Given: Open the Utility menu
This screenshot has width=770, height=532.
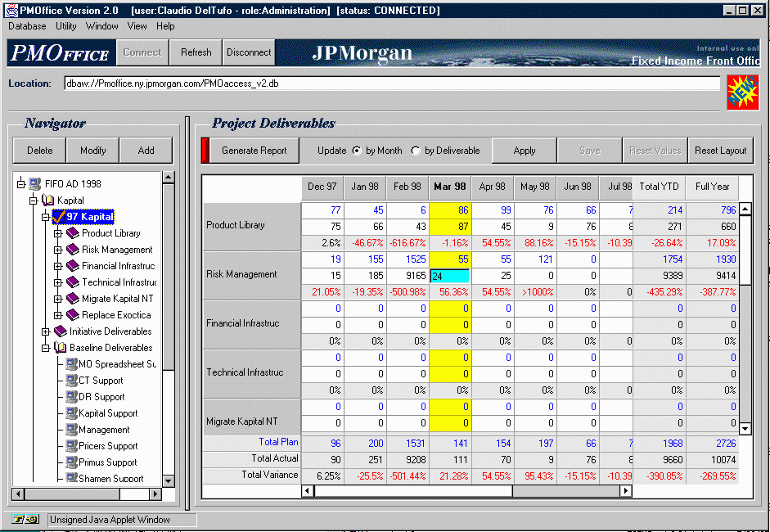Looking at the screenshot, I should tap(65, 26).
